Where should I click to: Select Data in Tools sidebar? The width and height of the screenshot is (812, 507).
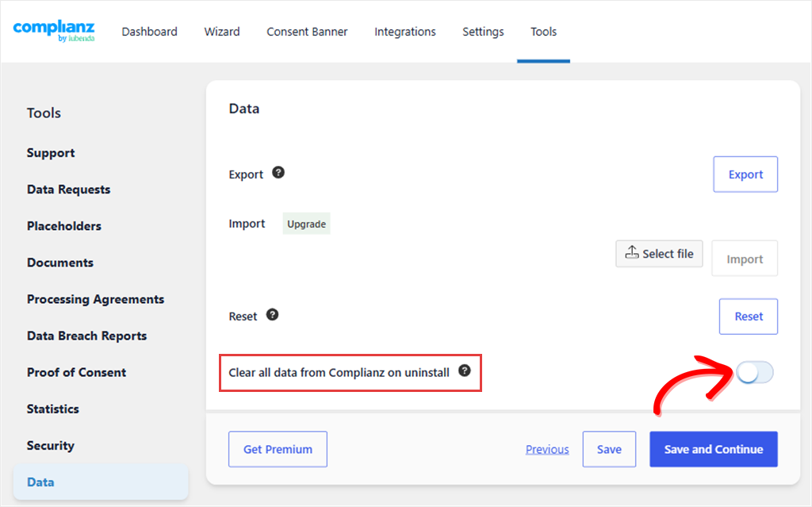[x=101, y=482]
